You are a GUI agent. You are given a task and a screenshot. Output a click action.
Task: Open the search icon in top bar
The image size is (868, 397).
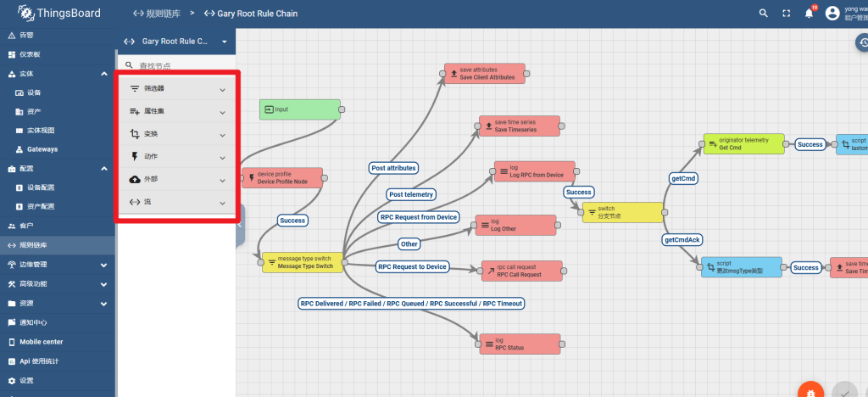[764, 14]
